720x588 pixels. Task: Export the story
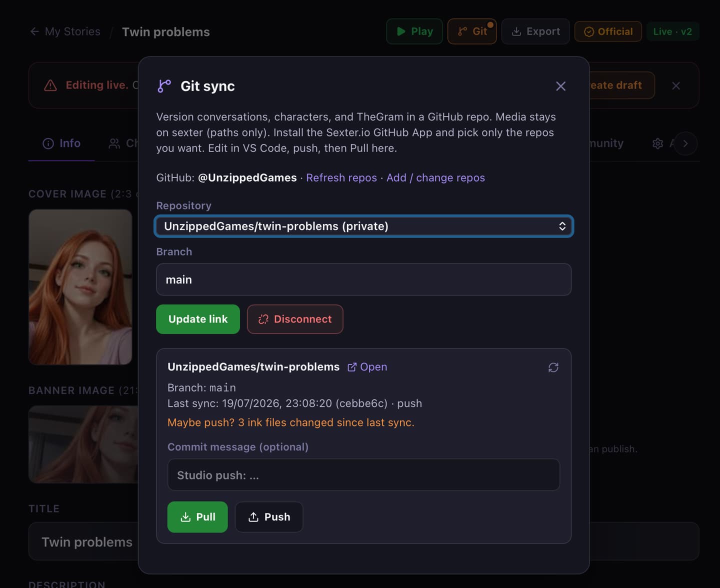pos(535,31)
